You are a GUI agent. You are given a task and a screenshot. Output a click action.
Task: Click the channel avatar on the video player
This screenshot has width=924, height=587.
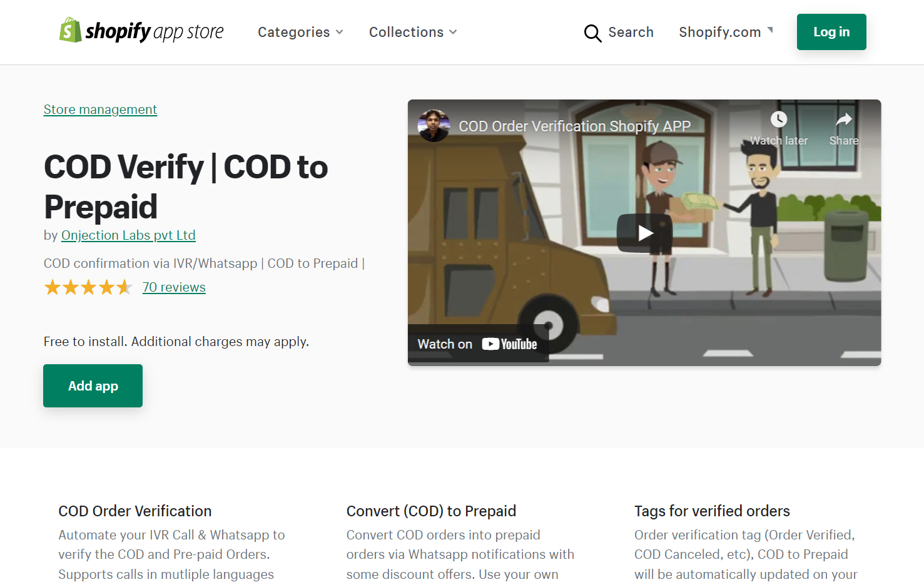click(x=434, y=126)
